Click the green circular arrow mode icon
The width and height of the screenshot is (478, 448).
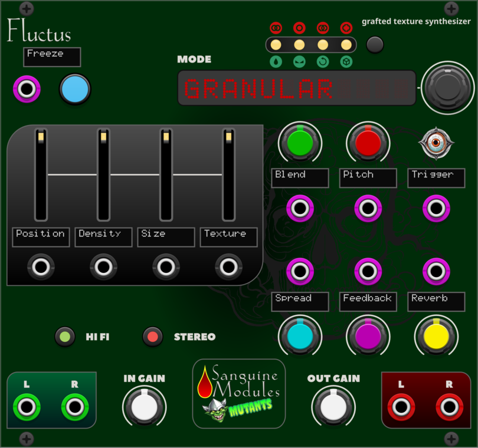point(323,62)
